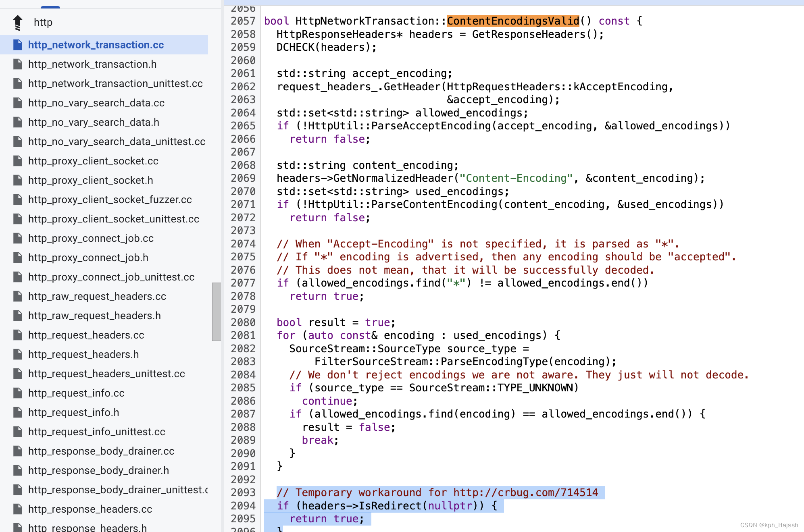Click the file icon for http_proxy_connect_job.h
804x532 pixels.
click(18, 258)
